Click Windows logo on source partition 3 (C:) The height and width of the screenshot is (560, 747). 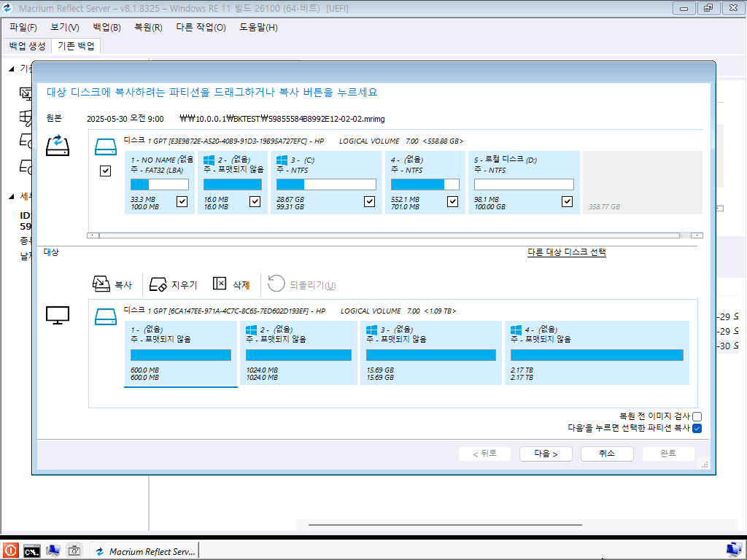(282, 160)
